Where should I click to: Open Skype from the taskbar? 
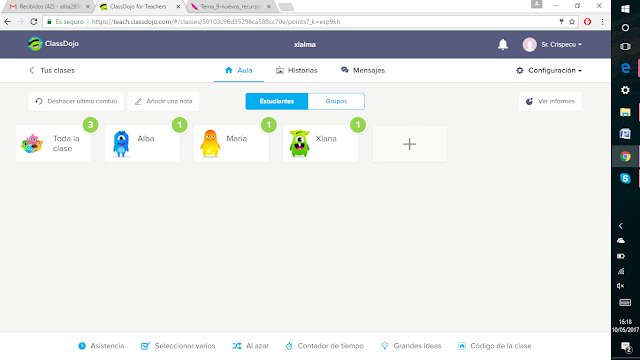click(x=625, y=178)
